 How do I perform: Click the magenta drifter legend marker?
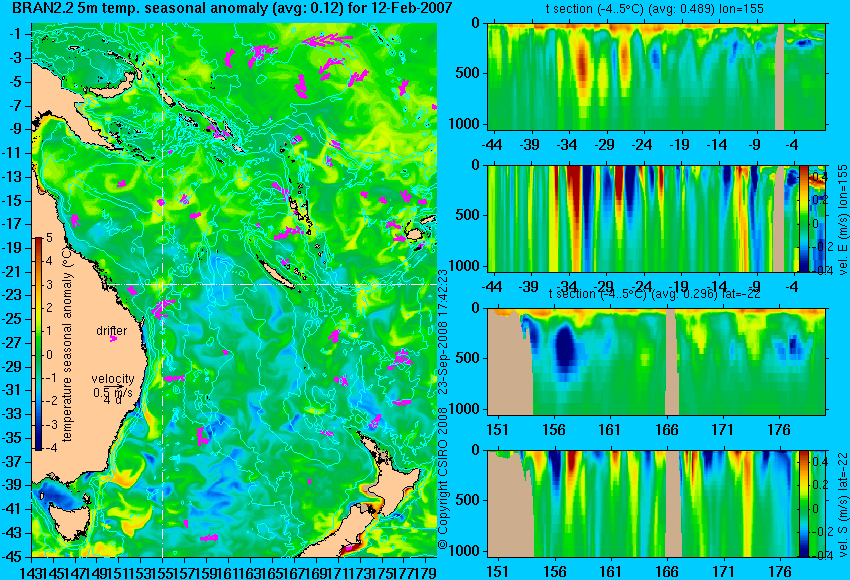point(113,339)
